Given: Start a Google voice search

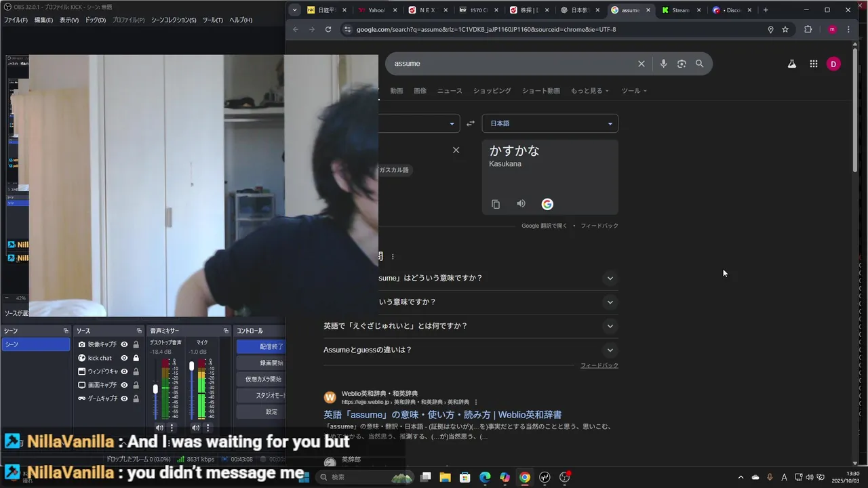Looking at the screenshot, I should [x=663, y=64].
